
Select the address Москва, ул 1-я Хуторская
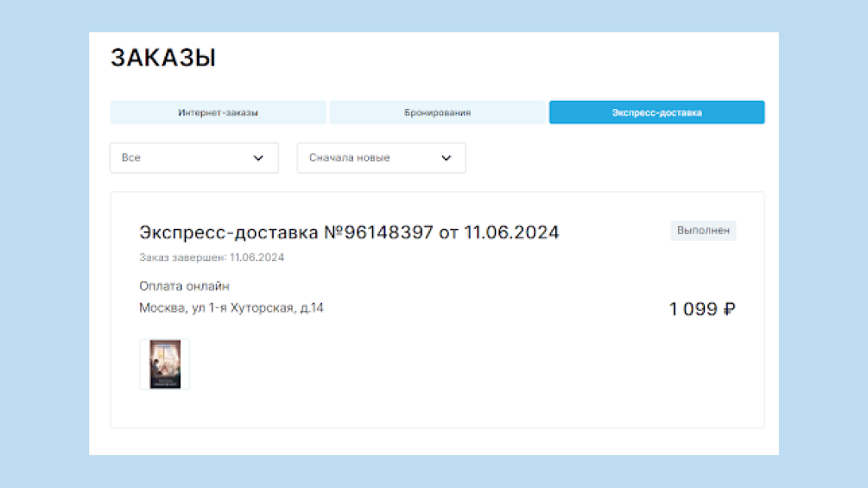(231, 307)
